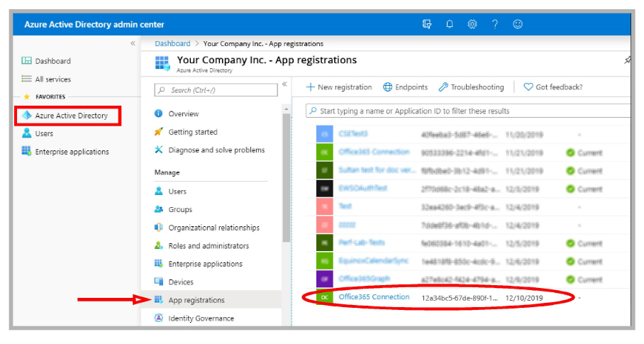Click the Organizational relationships icon

(x=159, y=227)
